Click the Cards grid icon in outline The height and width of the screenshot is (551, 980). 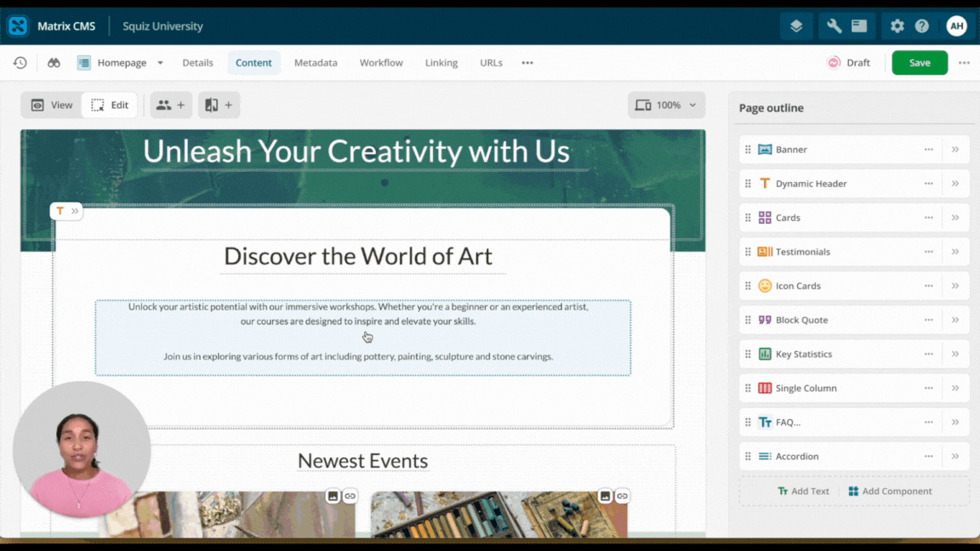765,218
